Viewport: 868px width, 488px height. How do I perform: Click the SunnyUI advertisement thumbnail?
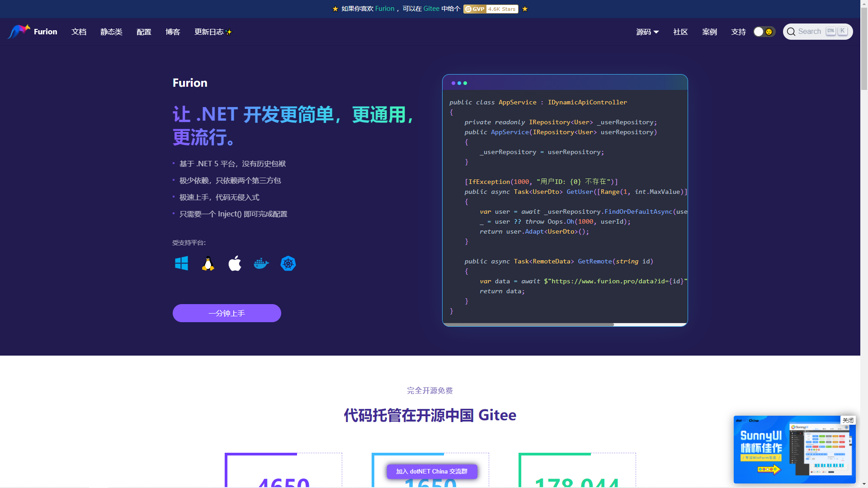click(795, 450)
